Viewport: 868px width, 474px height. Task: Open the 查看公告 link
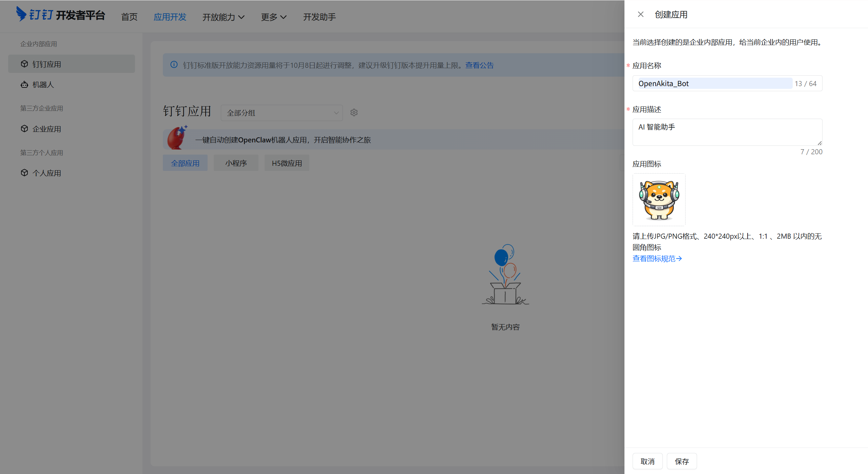[x=479, y=65]
